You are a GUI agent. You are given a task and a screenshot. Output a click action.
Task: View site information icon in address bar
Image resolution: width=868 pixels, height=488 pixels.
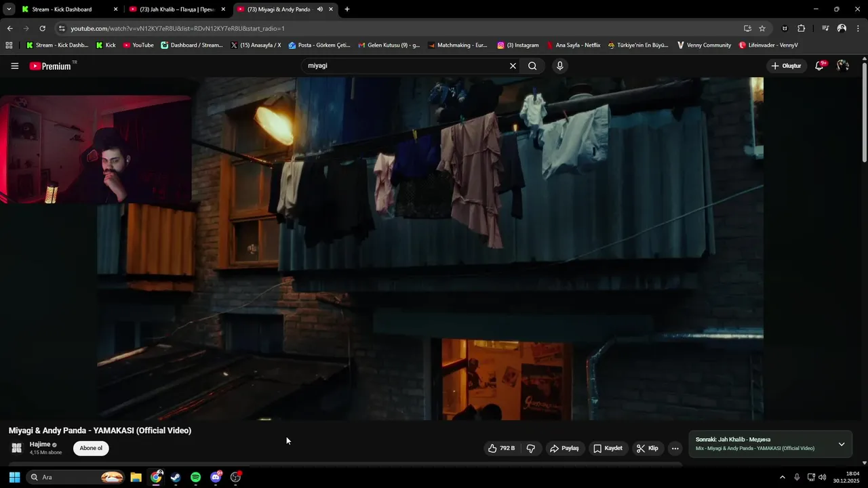click(x=62, y=28)
